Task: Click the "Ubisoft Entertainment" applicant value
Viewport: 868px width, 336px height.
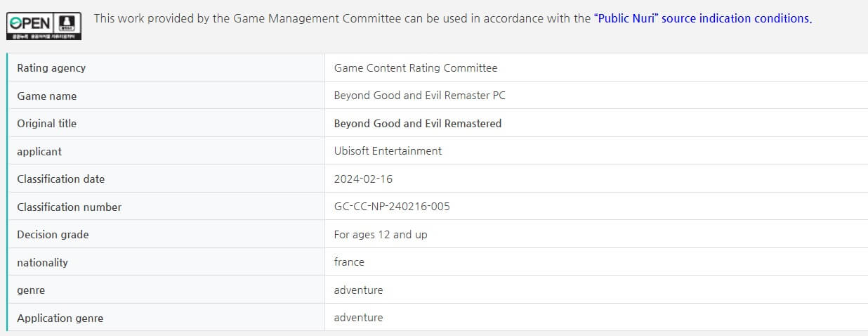Action: tap(388, 151)
